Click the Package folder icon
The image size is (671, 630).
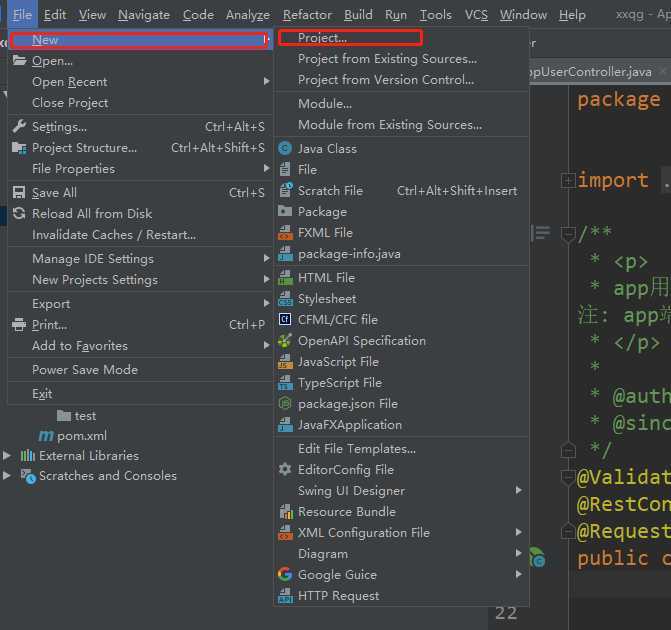tap(285, 211)
